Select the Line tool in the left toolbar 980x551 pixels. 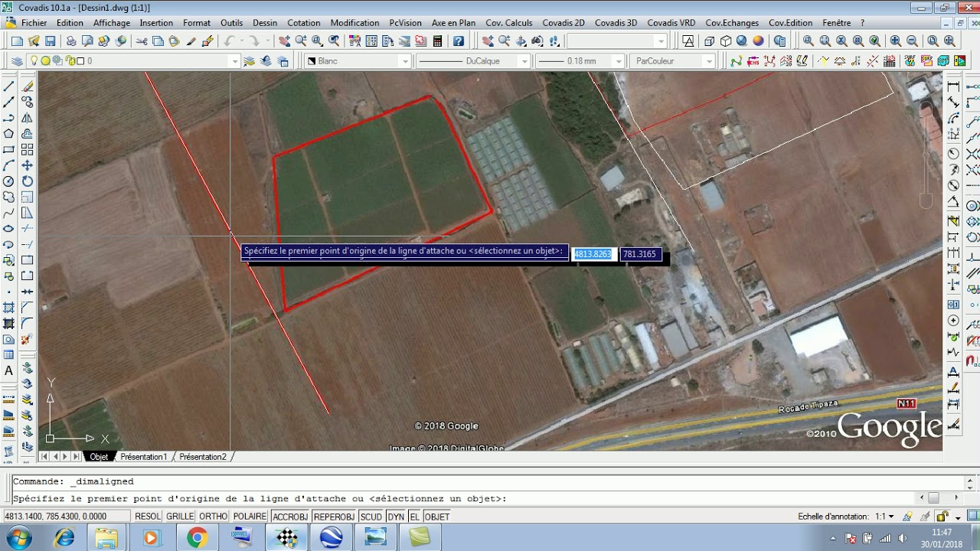pyautogui.click(x=9, y=86)
